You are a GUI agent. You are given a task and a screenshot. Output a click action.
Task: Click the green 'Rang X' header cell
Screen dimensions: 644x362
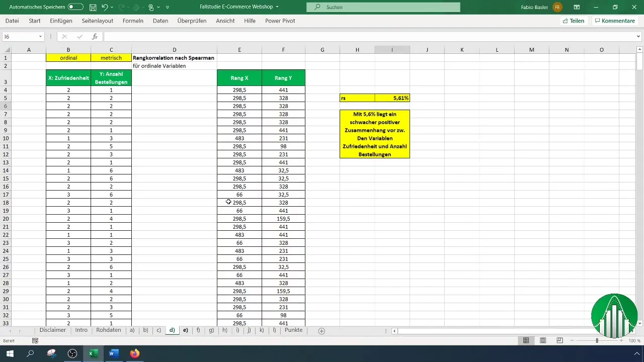click(x=239, y=78)
